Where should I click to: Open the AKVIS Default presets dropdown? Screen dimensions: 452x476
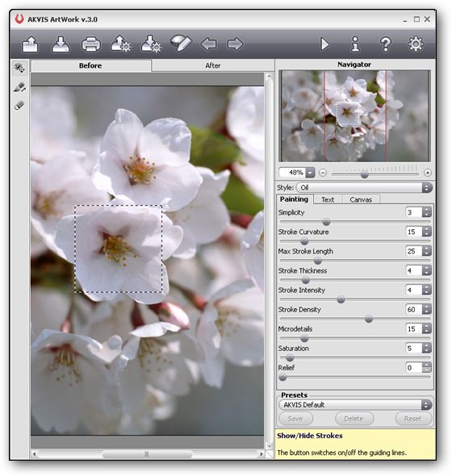pyautogui.click(x=355, y=405)
